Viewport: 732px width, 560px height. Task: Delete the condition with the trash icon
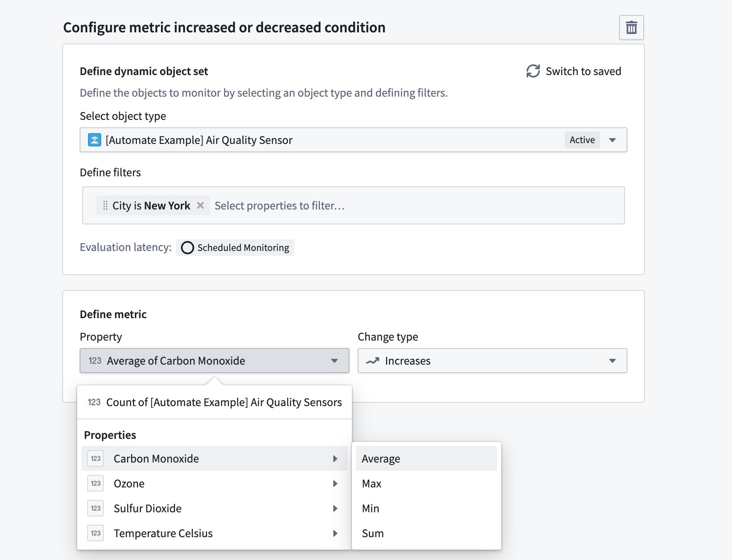coord(631,27)
